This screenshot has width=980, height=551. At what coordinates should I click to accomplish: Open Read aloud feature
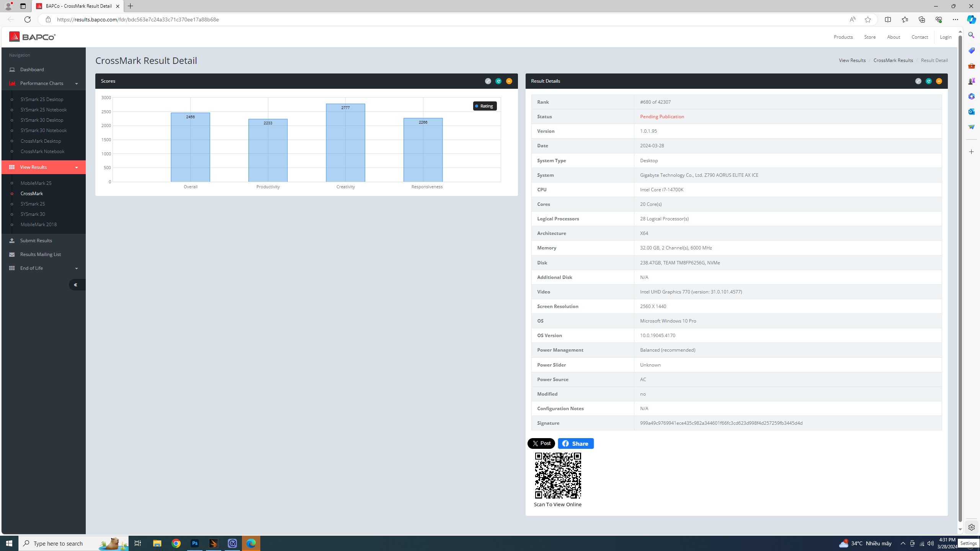852,20
